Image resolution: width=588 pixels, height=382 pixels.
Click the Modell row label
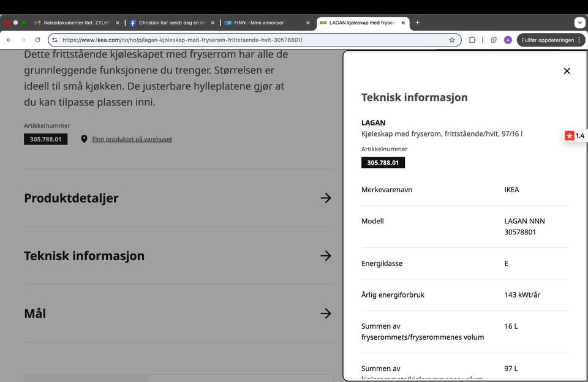372,221
